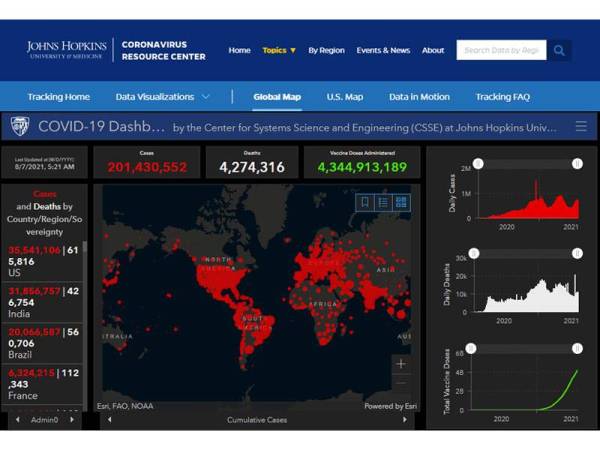Click the Daily Cases chart right slider handle
Viewport: 600px width, 450px height.
click(x=577, y=164)
